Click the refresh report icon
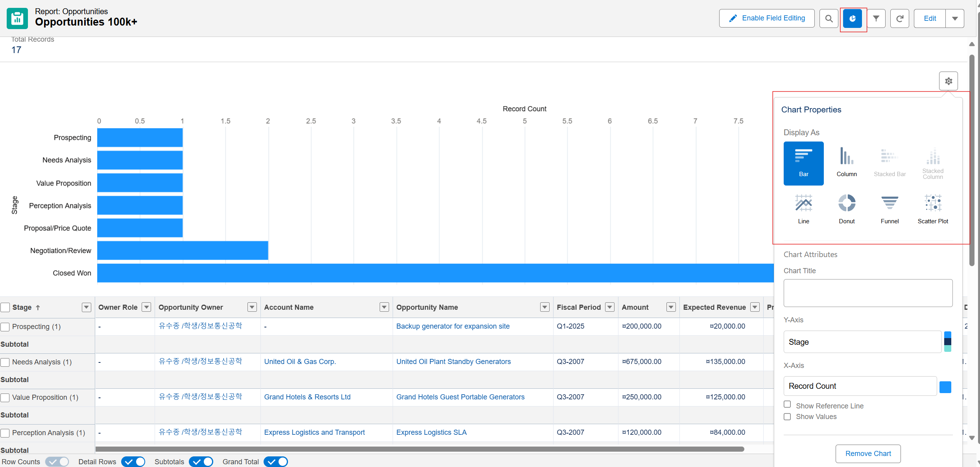 click(x=900, y=18)
